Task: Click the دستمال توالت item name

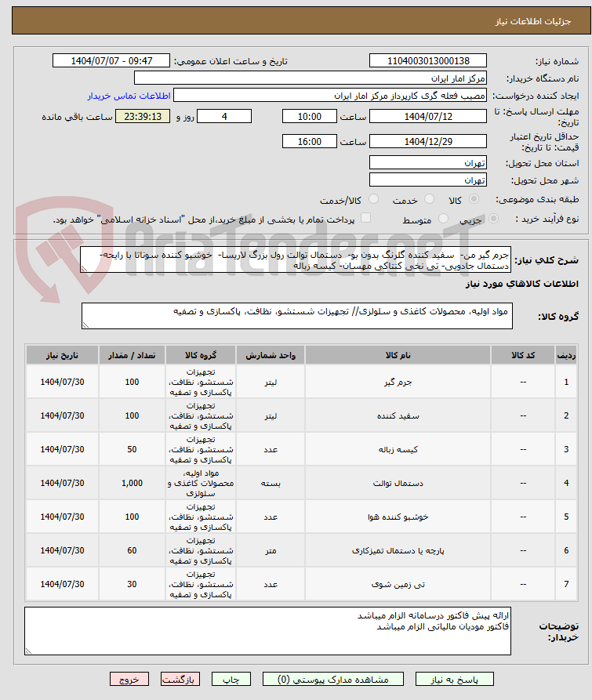Action: point(398,483)
